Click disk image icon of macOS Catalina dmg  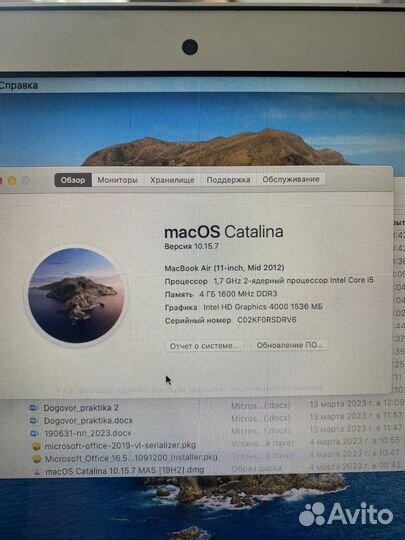(38, 471)
